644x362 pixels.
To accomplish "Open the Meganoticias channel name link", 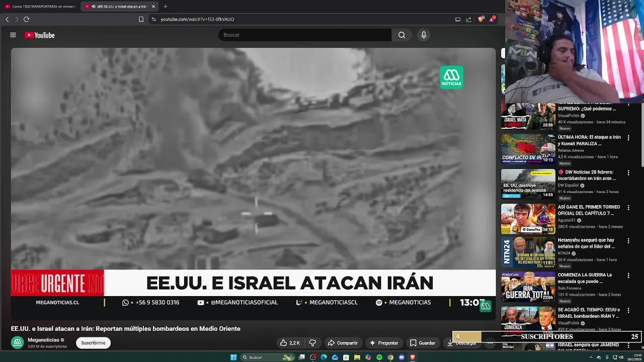I will point(43,340).
